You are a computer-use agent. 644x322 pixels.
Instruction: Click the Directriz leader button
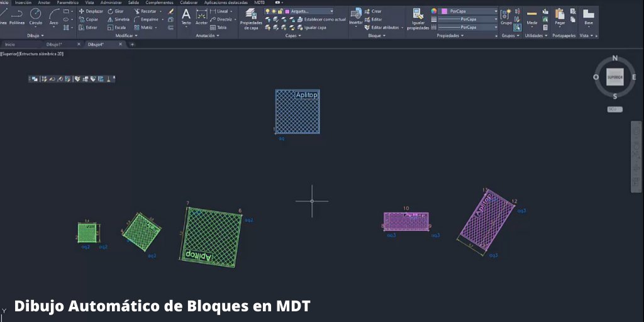coord(221,19)
